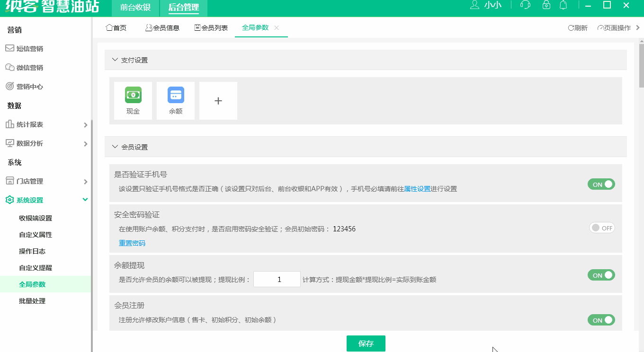Click the 保存 button
Viewport: 644px width, 352px height.
click(366, 343)
